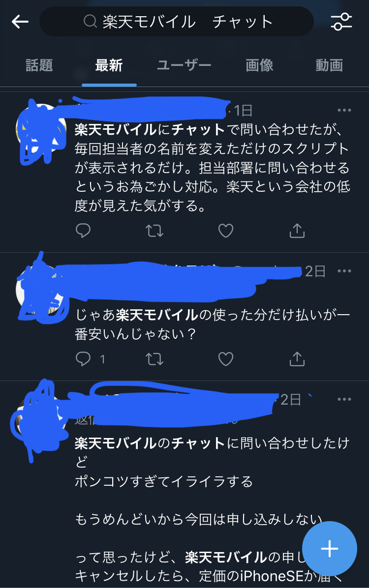Screen dimensions: 369x588
Task: Switch to the ユーザー tab
Action: 184,65
